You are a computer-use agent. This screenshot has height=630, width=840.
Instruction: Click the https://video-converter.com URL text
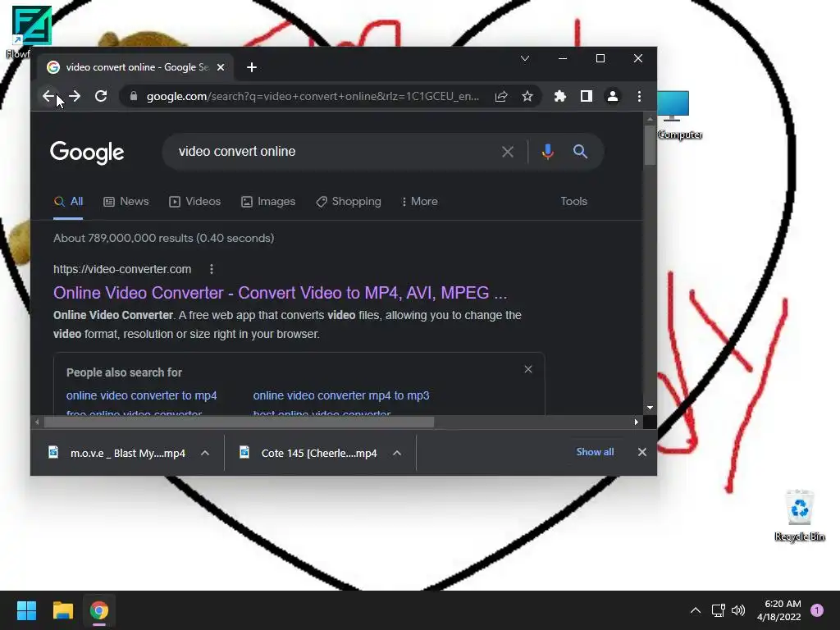[122, 269]
